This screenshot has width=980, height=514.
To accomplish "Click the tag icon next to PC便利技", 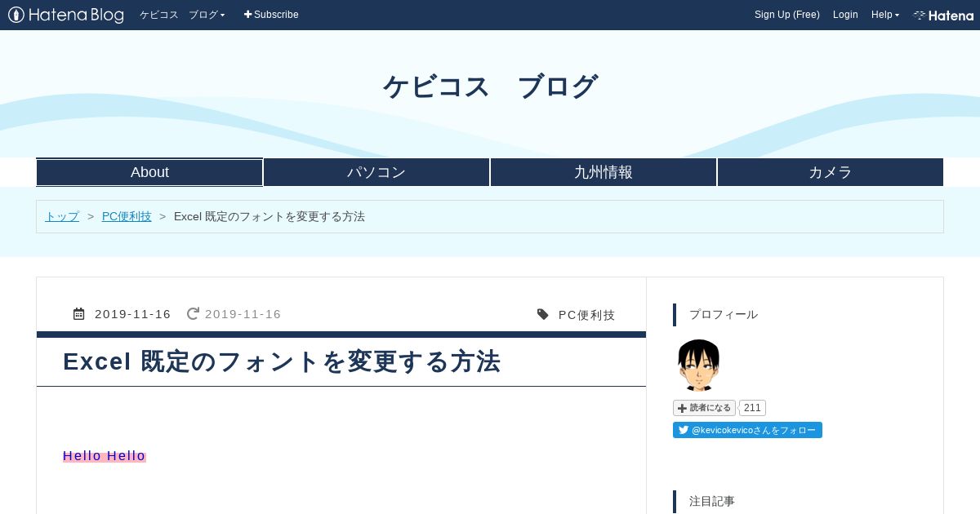I will click(543, 314).
